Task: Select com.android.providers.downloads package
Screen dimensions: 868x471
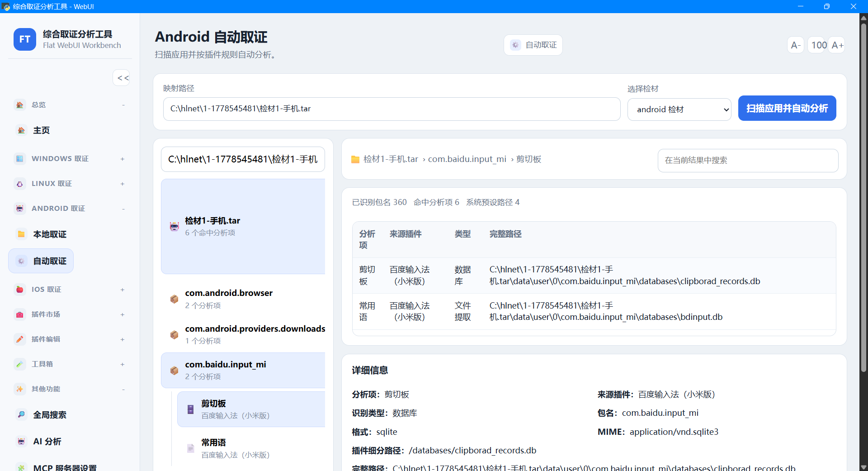Action: point(243,335)
